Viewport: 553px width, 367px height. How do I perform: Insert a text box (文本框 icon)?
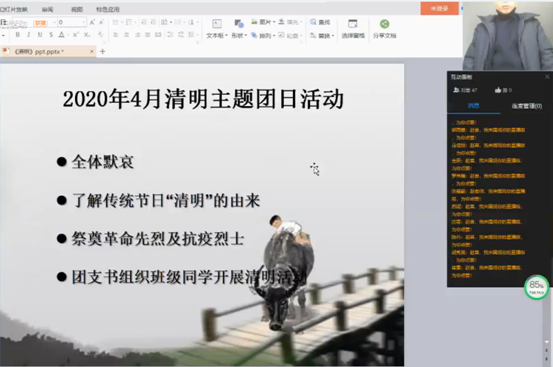coord(217,24)
